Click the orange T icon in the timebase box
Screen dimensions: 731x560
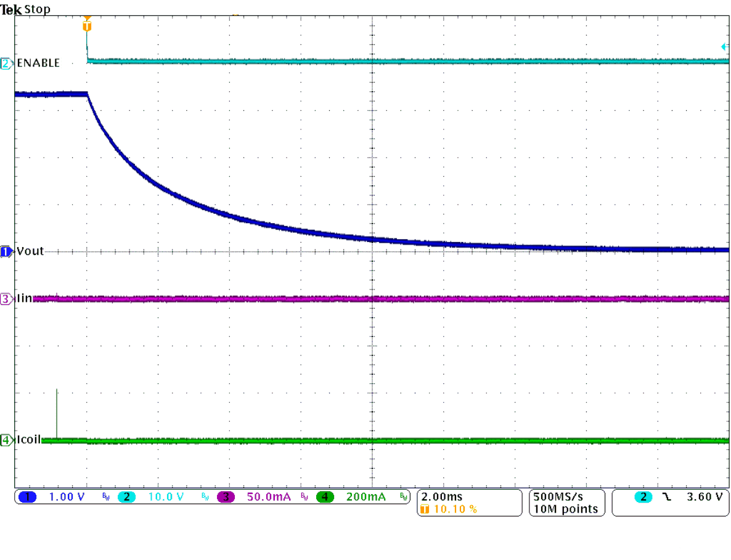(424, 509)
